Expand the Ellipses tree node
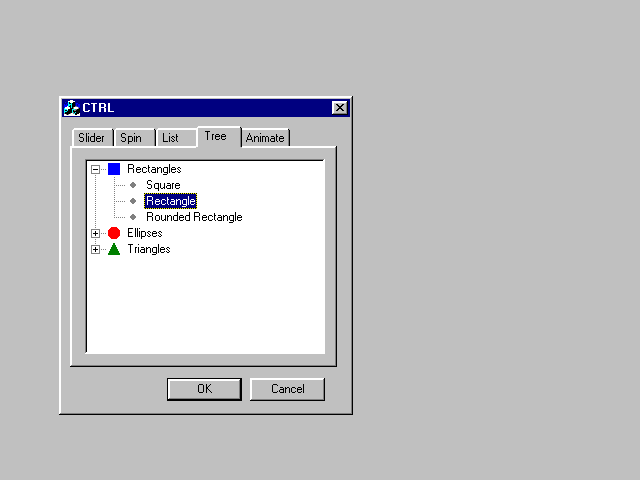This screenshot has width=640, height=480. click(96, 233)
